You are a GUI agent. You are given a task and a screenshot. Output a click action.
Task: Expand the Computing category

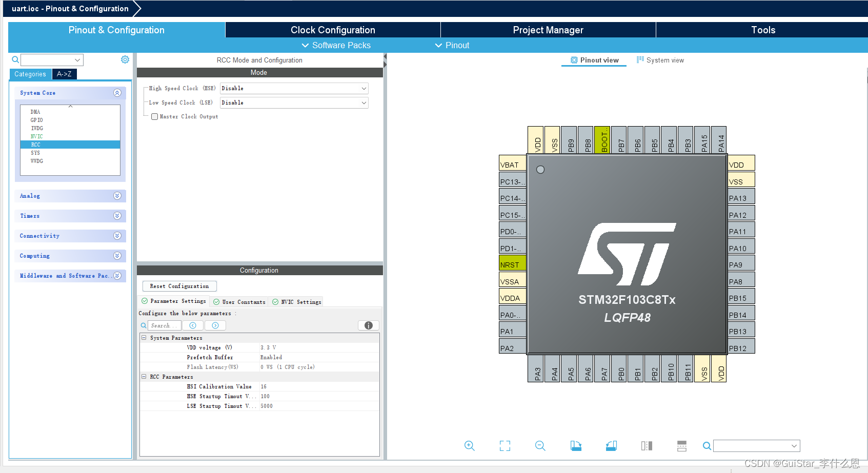pos(117,256)
